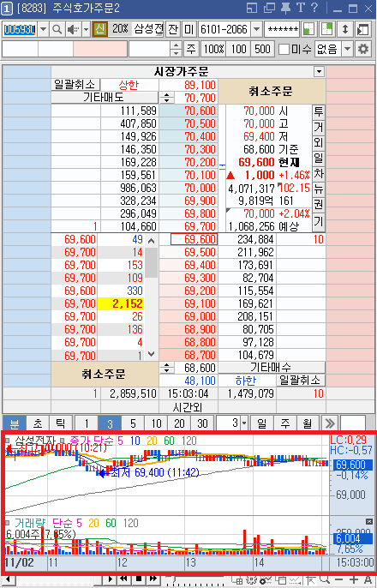Click the up-down arrow toggle icon
Image resolution: width=377 pixels, height=588 pixels.
point(345,29)
